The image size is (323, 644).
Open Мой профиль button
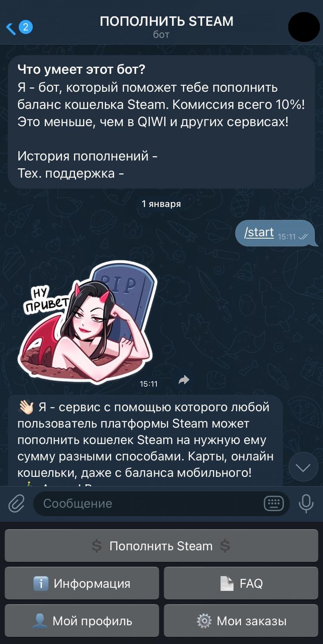(x=82, y=621)
